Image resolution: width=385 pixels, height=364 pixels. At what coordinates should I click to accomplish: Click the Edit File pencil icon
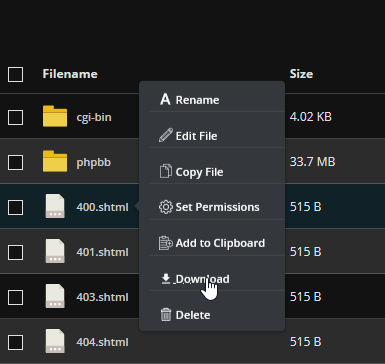pos(166,135)
